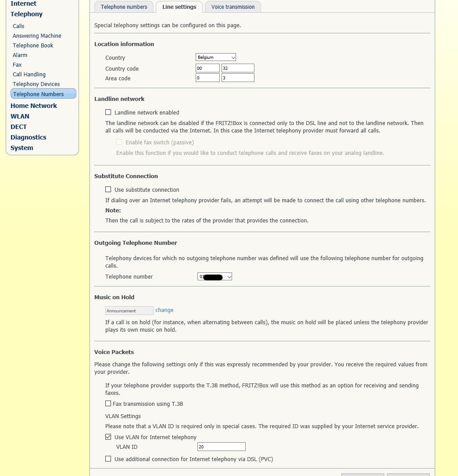Expand the Home Network menu section
458x476 pixels.
(x=34, y=106)
